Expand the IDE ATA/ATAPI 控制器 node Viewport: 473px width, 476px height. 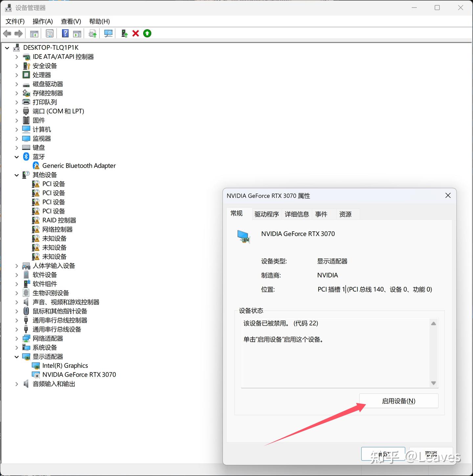17,57
